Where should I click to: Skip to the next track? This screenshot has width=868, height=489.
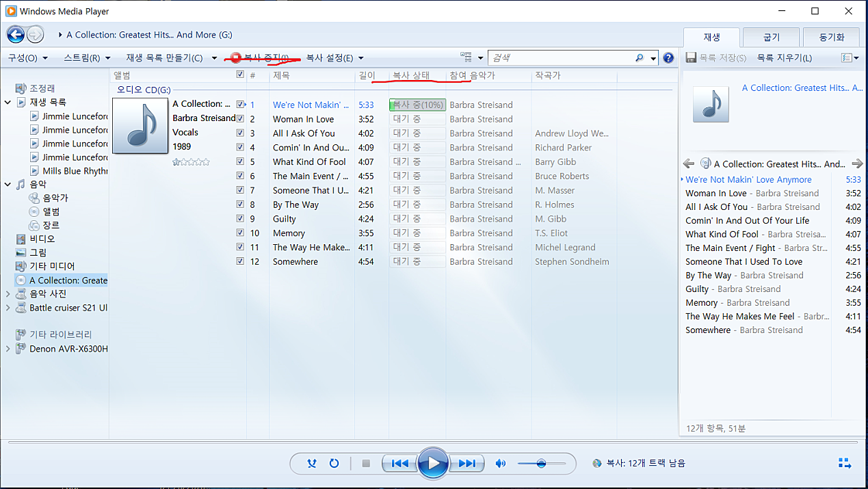[466, 463]
